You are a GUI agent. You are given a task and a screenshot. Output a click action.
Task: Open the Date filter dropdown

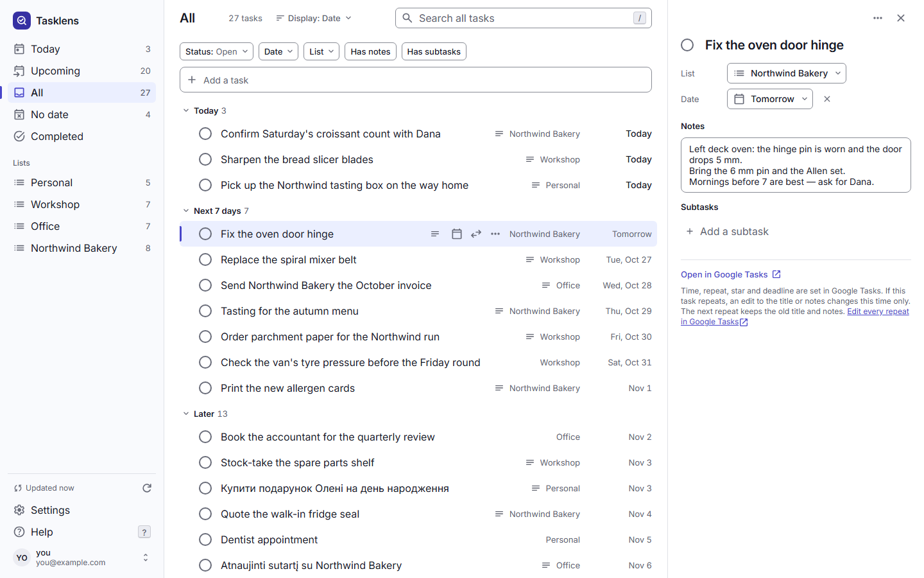coord(278,51)
